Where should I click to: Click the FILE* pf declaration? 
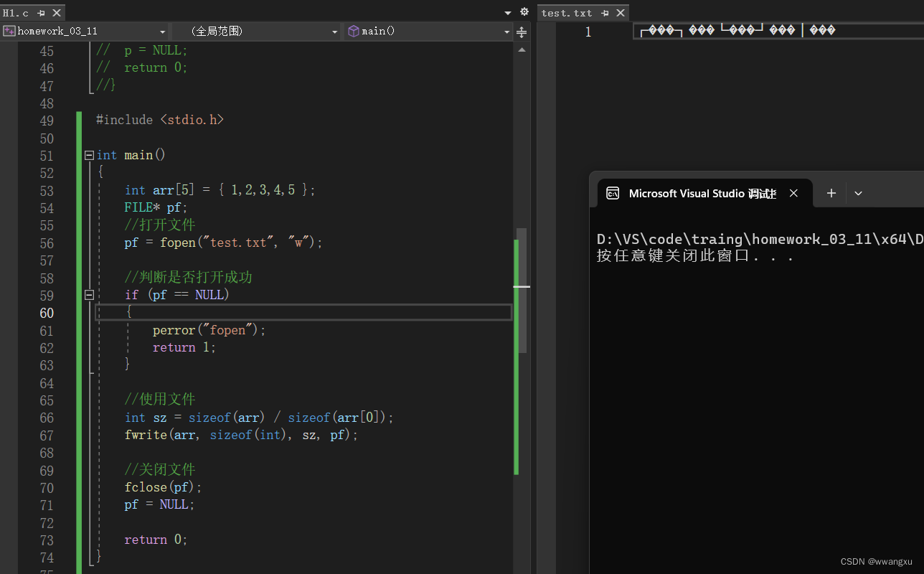click(156, 207)
